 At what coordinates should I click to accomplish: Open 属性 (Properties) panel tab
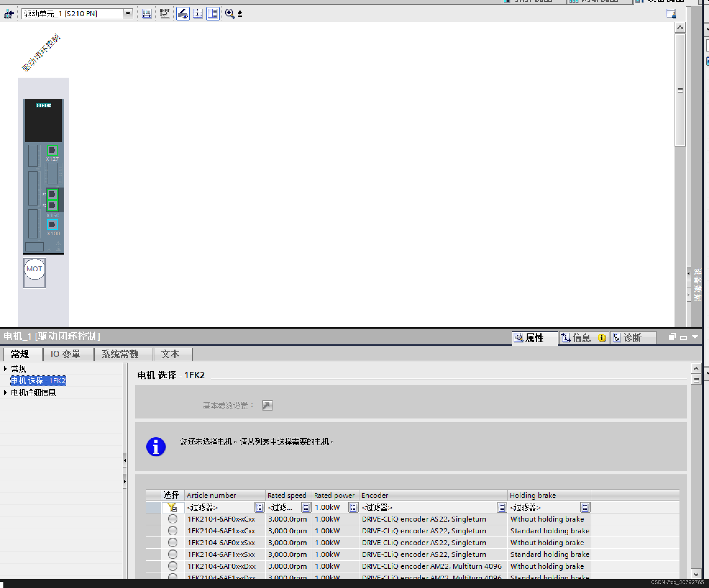[531, 337]
